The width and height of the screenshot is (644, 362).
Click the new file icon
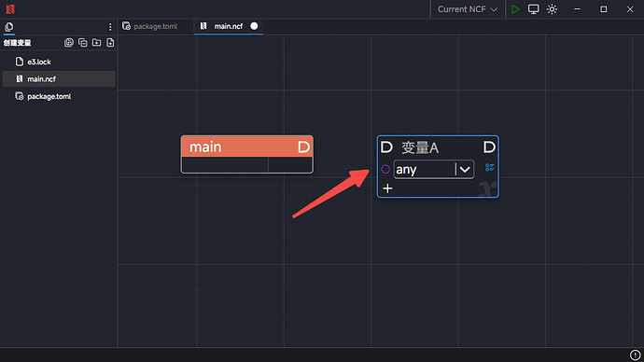tap(110, 43)
